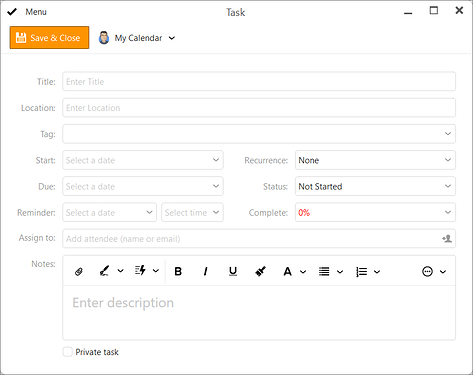Open the more options ellipsis icon
Image resolution: width=473 pixels, height=375 pixels.
click(427, 272)
